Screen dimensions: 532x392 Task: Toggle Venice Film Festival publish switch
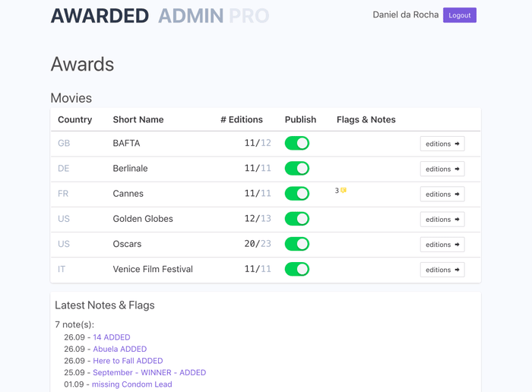pos(297,269)
